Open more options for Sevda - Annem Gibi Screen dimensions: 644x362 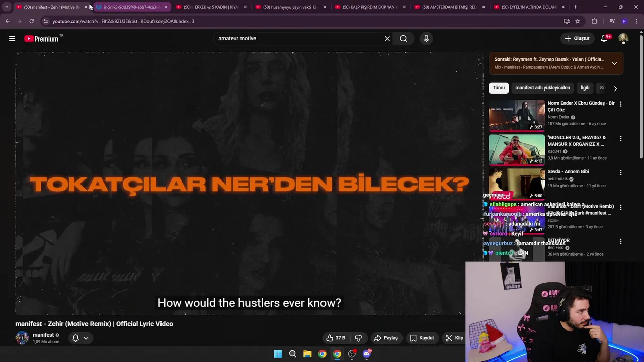pyautogui.click(x=620, y=172)
